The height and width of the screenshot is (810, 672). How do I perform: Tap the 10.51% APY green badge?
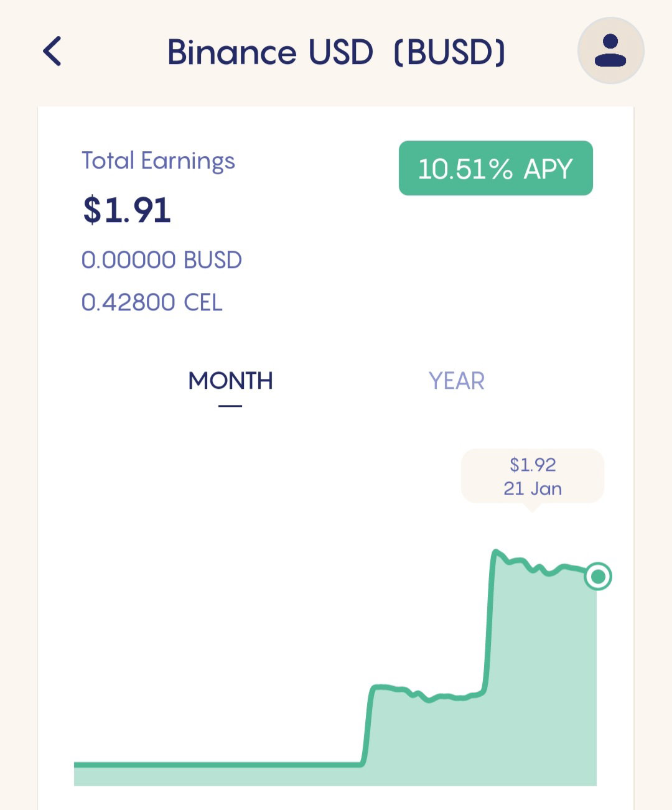(x=495, y=168)
